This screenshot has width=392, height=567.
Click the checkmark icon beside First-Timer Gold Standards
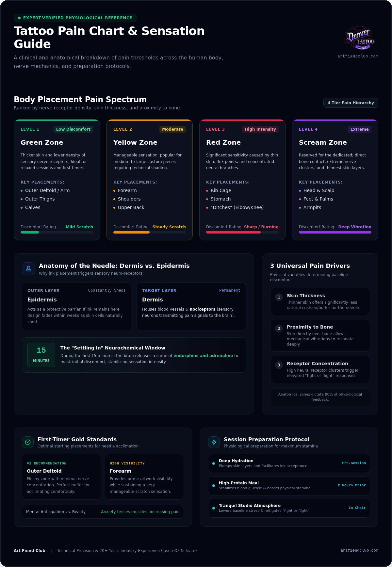click(x=28, y=442)
